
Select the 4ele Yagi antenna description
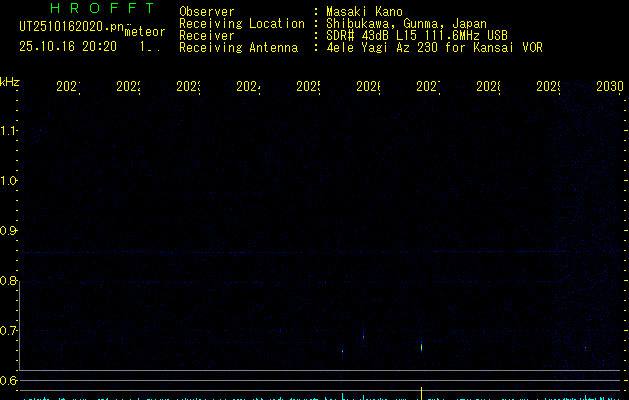(433, 47)
